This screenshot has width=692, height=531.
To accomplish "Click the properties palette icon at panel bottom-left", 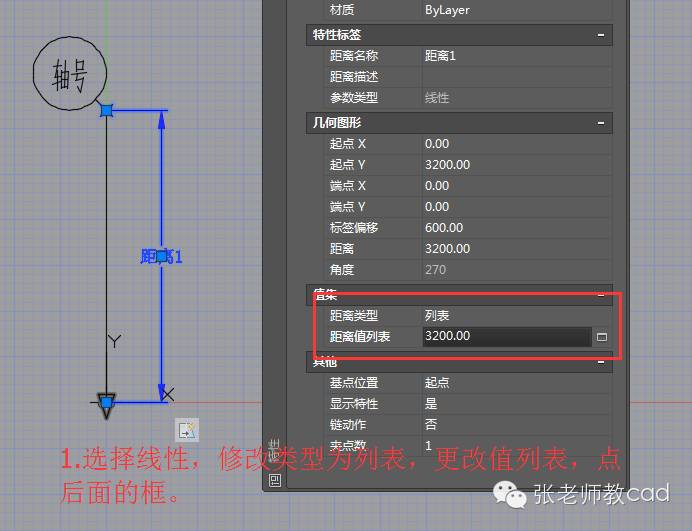I will [275, 480].
